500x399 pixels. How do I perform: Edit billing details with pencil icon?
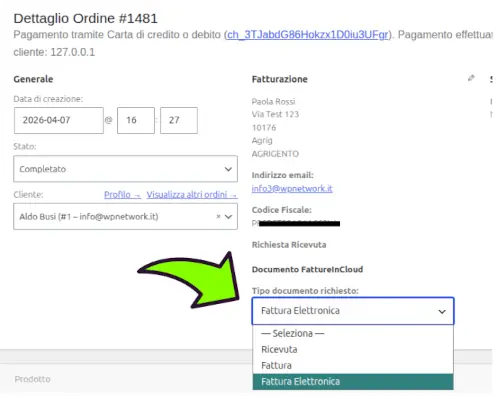[471, 78]
